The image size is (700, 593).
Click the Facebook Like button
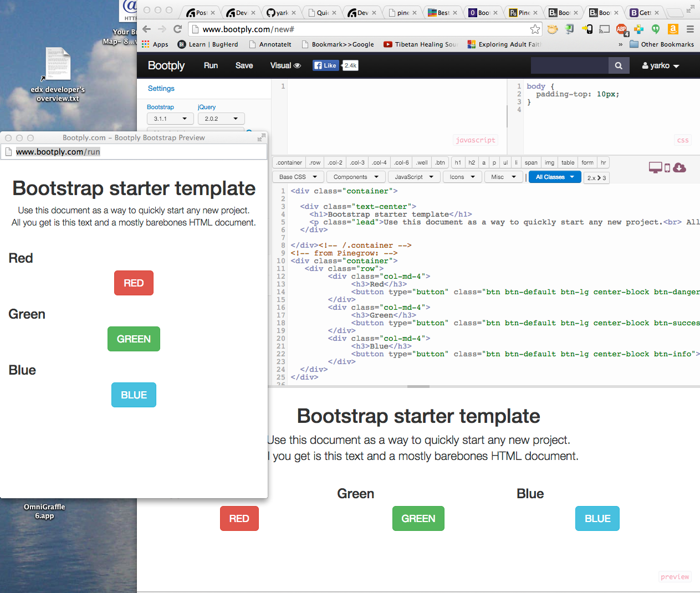click(x=325, y=65)
